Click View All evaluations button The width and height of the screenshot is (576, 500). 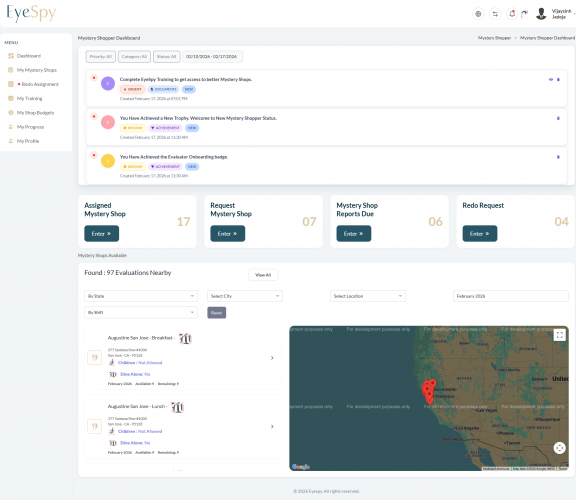pos(263,275)
